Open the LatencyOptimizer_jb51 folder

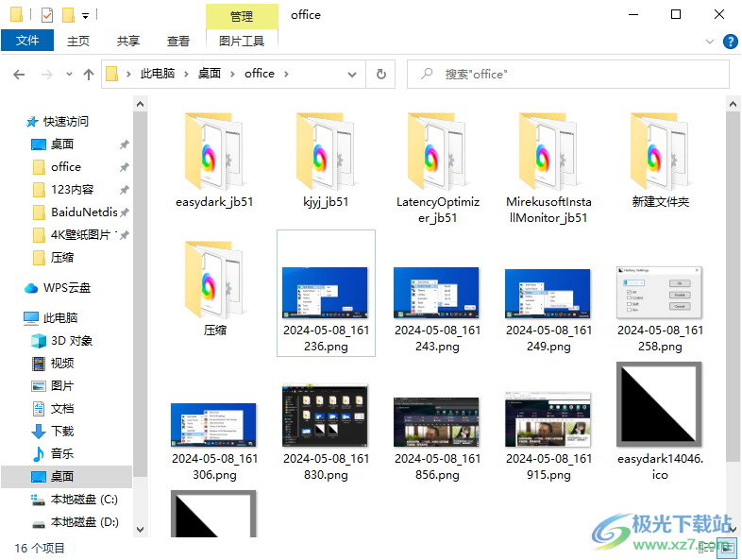tap(437, 168)
